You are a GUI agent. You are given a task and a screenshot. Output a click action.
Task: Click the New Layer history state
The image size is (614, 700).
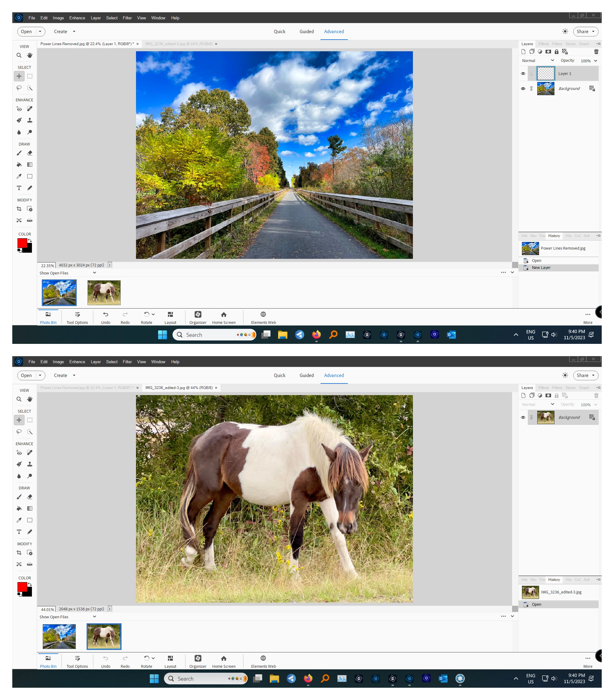pyautogui.click(x=541, y=268)
